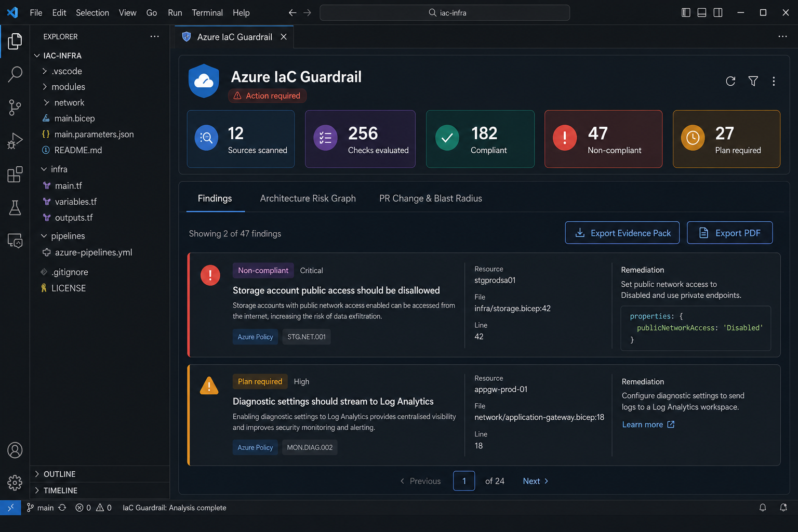Go to Previous findings page
The height and width of the screenshot is (532, 798).
coord(420,481)
